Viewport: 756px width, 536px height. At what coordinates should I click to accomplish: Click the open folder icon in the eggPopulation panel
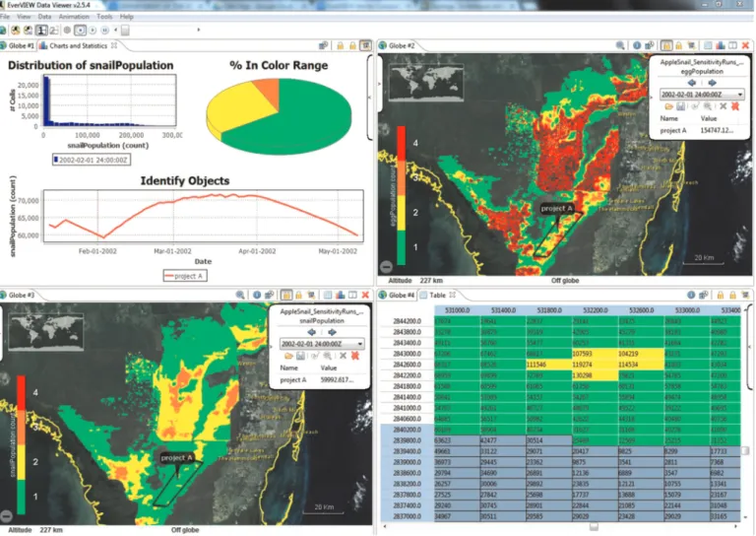[668, 106]
